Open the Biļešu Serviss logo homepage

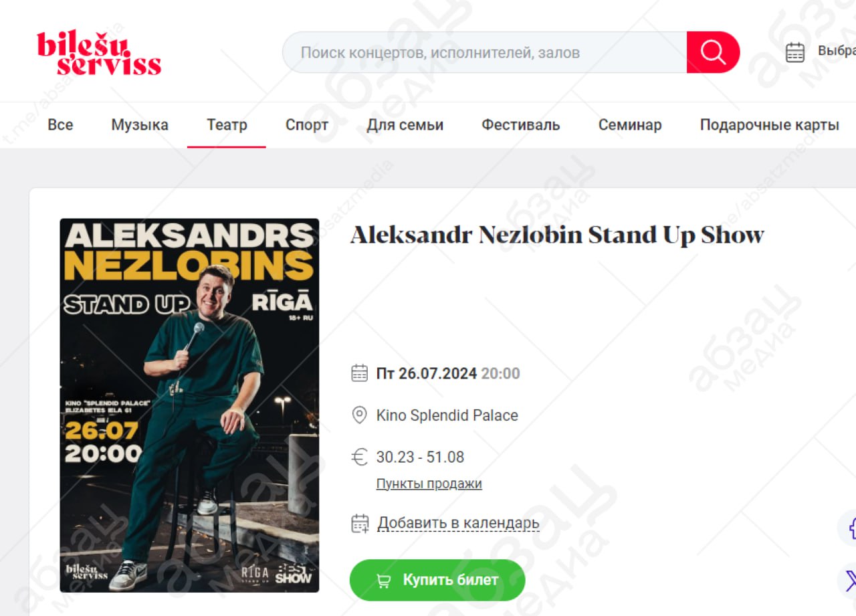click(x=99, y=54)
